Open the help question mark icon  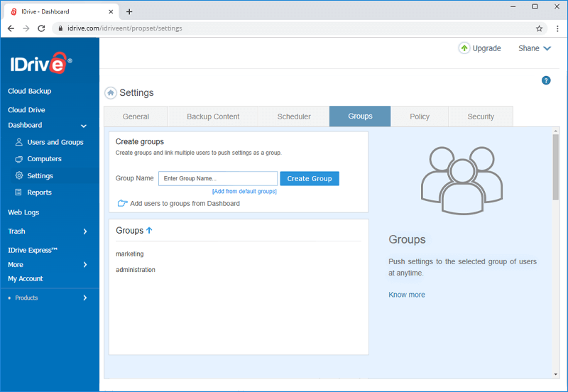546,80
